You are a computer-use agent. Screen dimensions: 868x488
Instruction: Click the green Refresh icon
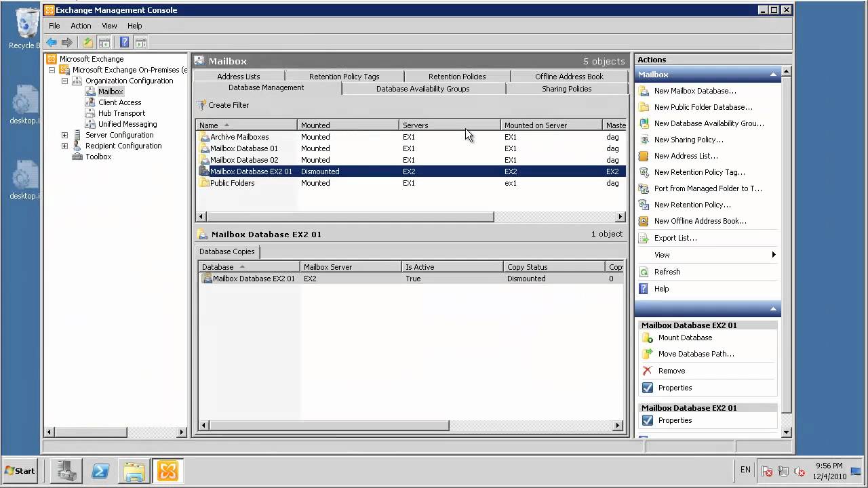[x=644, y=272]
